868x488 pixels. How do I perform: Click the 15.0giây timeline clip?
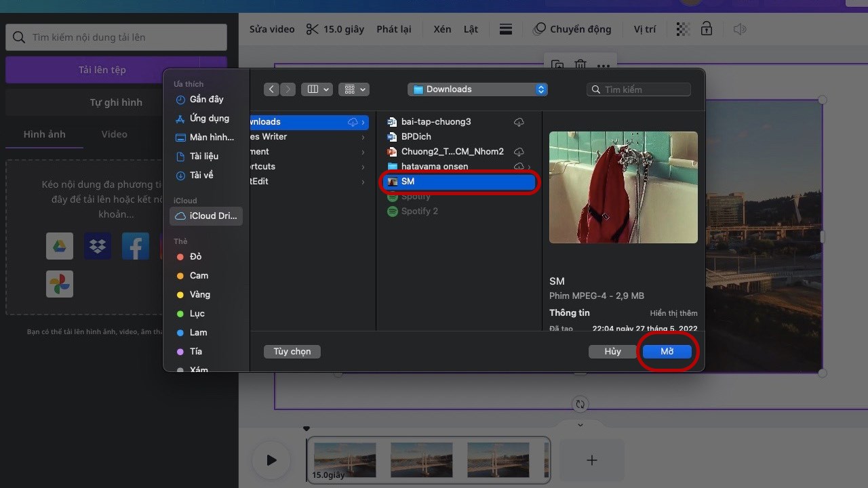pyautogui.click(x=429, y=460)
